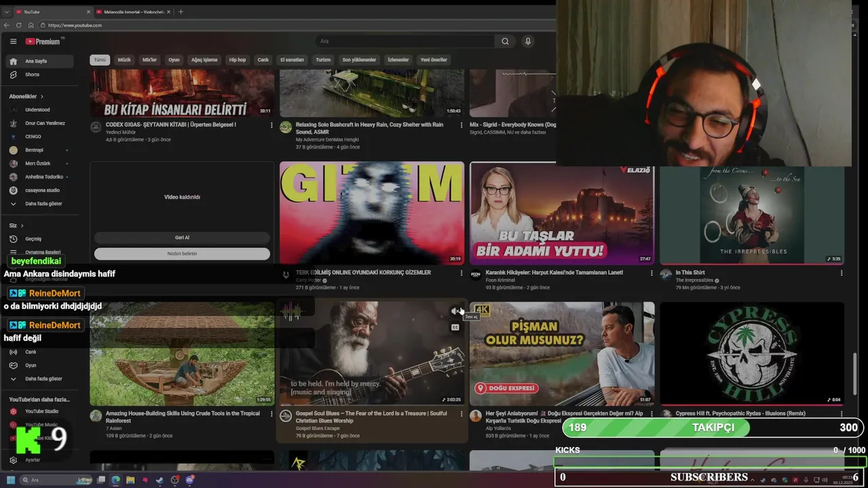The height and width of the screenshot is (488, 868).
Task: Open the Cypress Hill Illusions thumbnail
Action: pos(752,353)
